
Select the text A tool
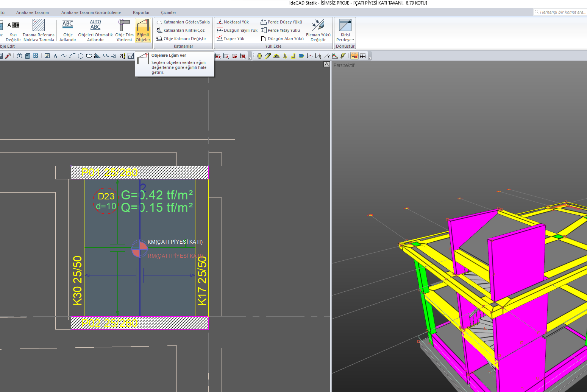pyautogui.click(x=55, y=56)
